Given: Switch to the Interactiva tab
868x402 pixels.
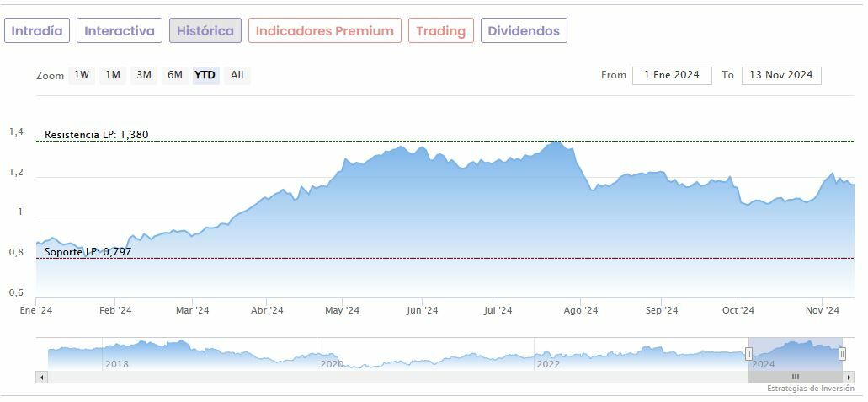Looking at the screenshot, I should pyautogui.click(x=120, y=31).
